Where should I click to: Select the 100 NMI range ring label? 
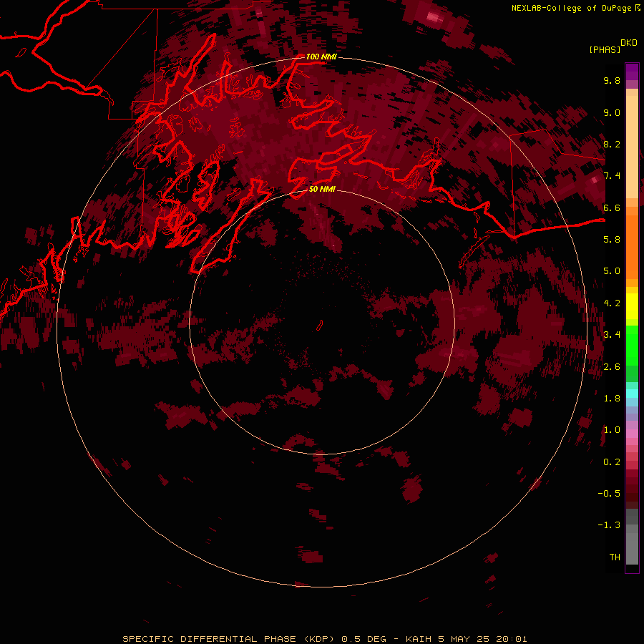(321, 57)
